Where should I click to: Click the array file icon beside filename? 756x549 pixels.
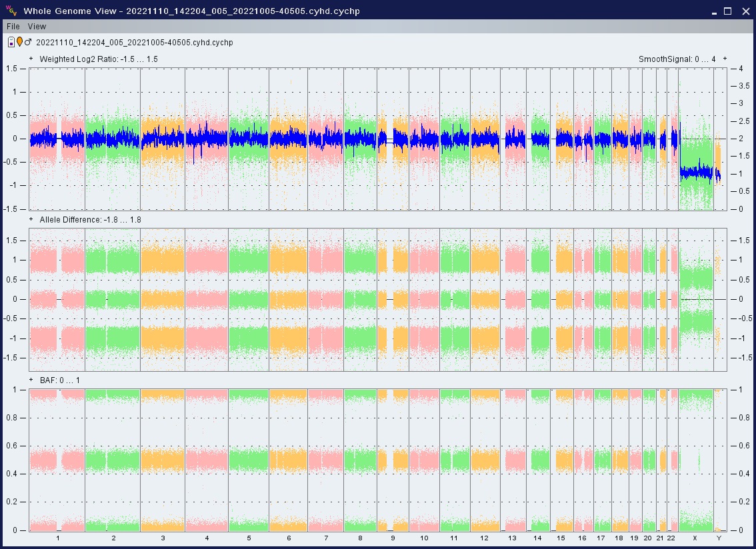(11, 42)
